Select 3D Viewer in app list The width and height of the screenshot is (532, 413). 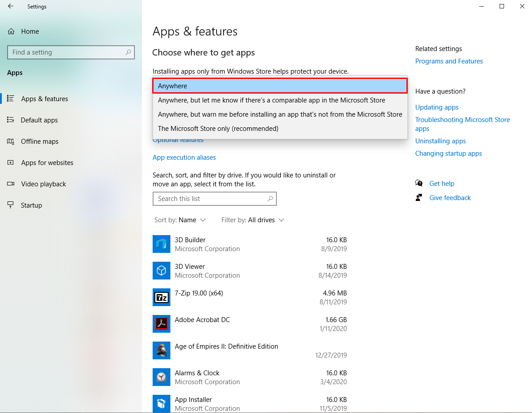click(x=250, y=271)
